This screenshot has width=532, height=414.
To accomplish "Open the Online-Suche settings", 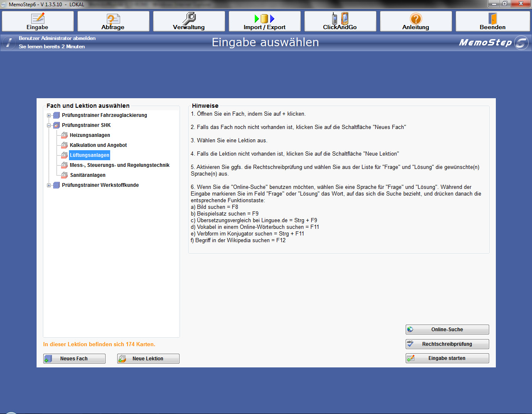I will click(447, 330).
